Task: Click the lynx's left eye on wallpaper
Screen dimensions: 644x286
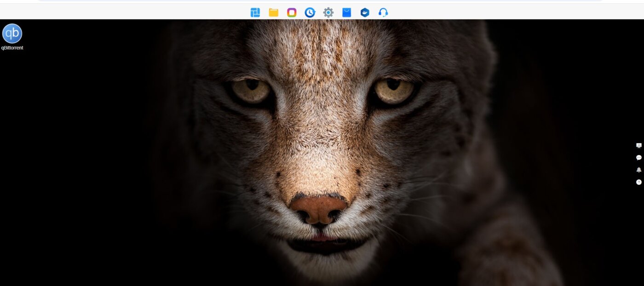Action: click(251, 89)
